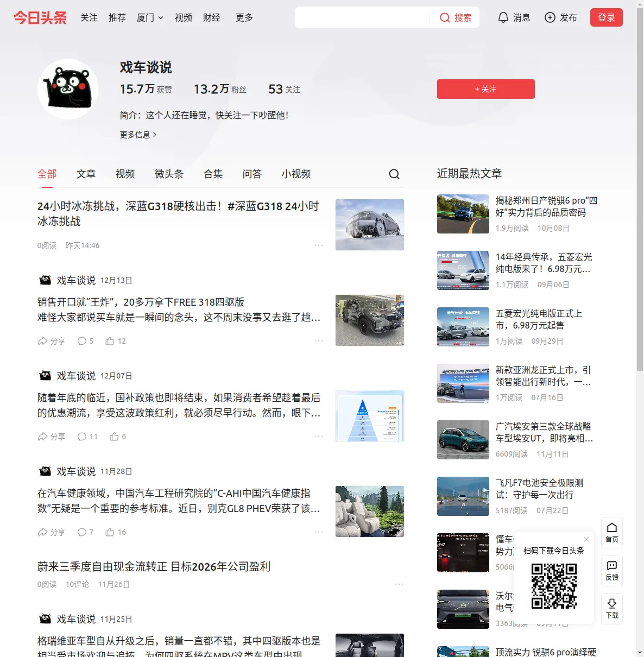Open the 财经 channel
Image resolution: width=644 pixels, height=657 pixels.
[212, 18]
